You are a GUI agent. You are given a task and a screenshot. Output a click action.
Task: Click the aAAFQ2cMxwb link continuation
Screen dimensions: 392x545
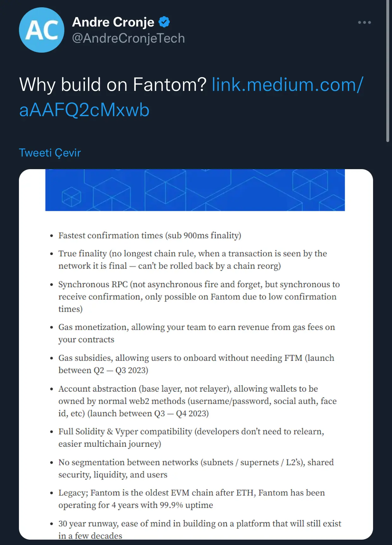tap(84, 110)
